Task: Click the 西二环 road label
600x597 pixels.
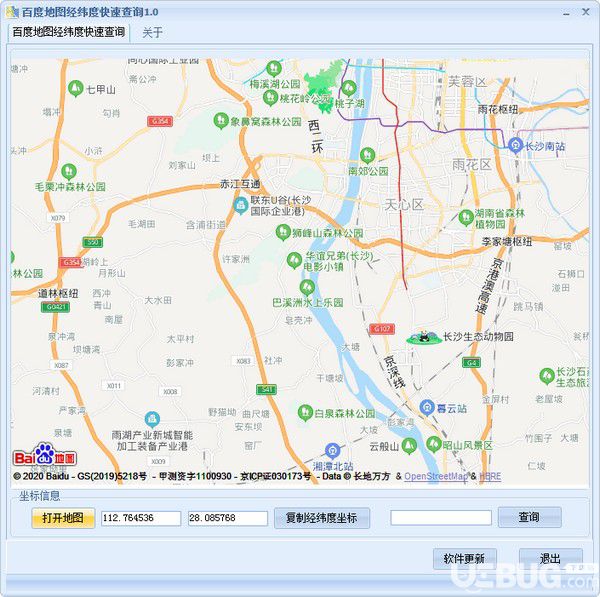Action: [316, 136]
